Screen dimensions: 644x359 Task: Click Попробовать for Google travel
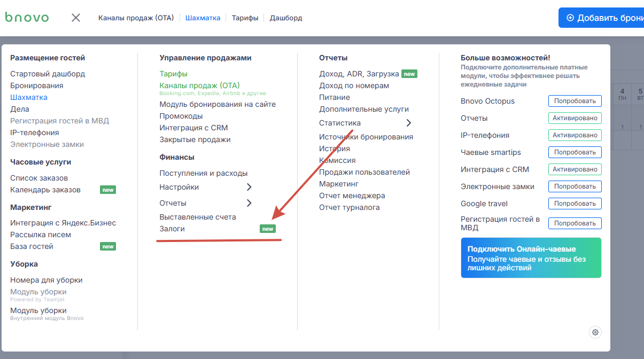point(575,204)
